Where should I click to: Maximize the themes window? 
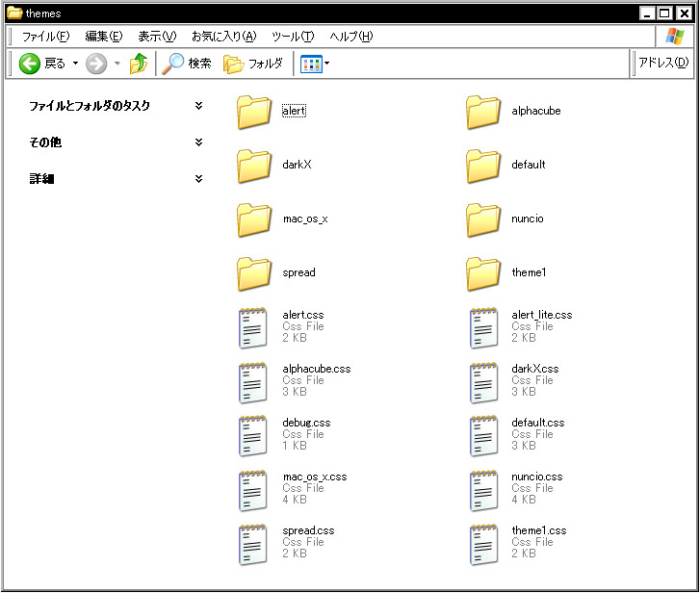click(x=664, y=13)
